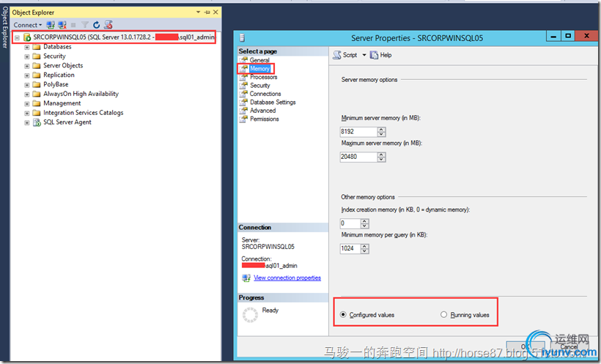Open the Advanced page label
This screenshot has height=364, width=601.
(262, 111)
